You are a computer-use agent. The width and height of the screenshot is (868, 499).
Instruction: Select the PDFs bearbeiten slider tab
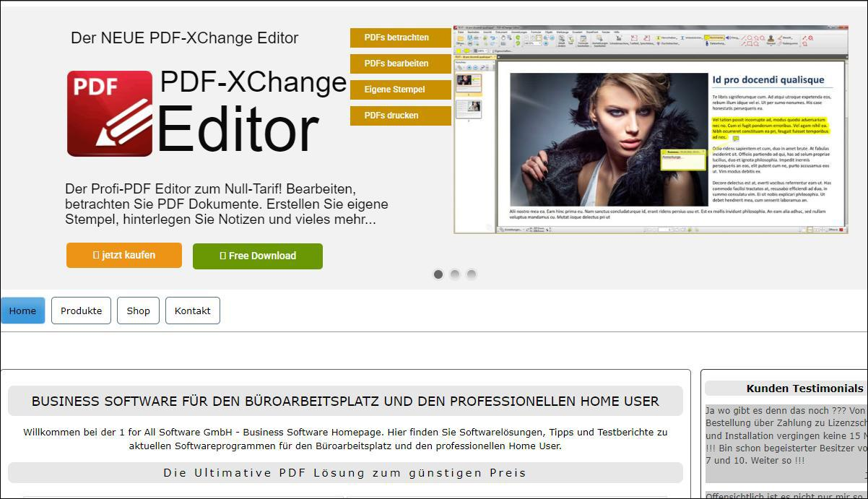pos(401,64)
